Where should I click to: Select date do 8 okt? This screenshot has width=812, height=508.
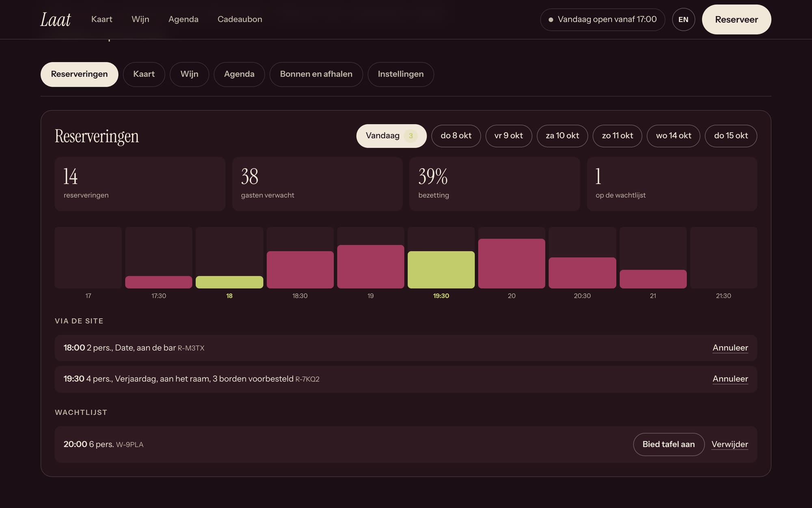456,136
